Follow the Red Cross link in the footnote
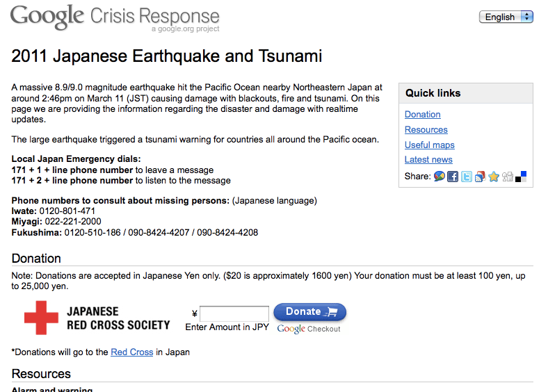The height and width of the screenshot is (392, 548). pyautogui.click(x=131, y=352)
